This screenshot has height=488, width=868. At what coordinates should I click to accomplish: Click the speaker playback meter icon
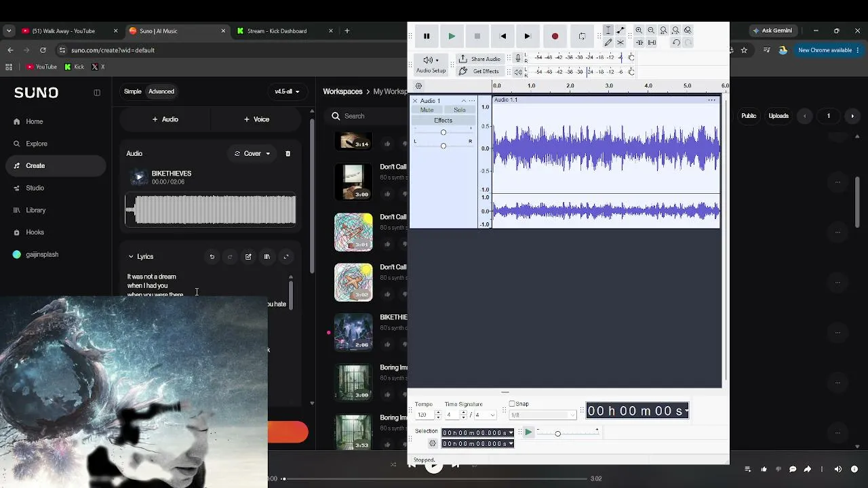518,72
